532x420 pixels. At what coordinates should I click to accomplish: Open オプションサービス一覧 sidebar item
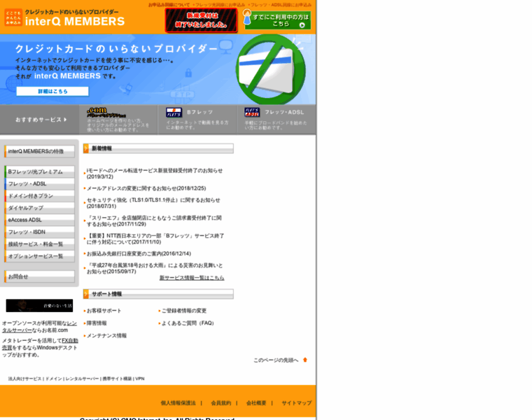coord(39,256)
